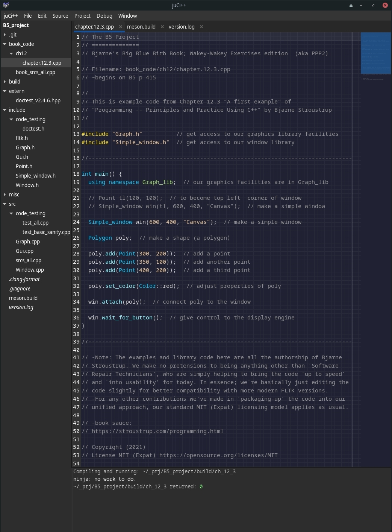Screen dimensions: 392x532
Task: Click the code minimap highlighted region
Action: [x=375, y=53]
